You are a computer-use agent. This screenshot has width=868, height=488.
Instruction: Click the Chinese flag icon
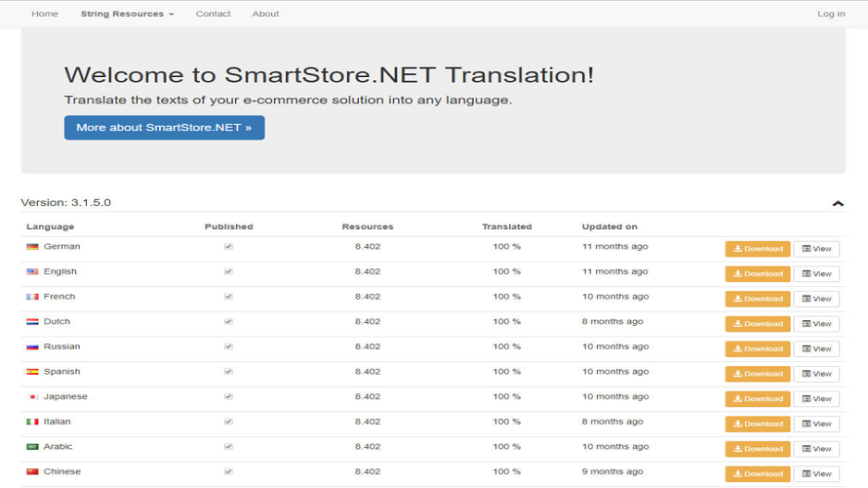point(32,471)
